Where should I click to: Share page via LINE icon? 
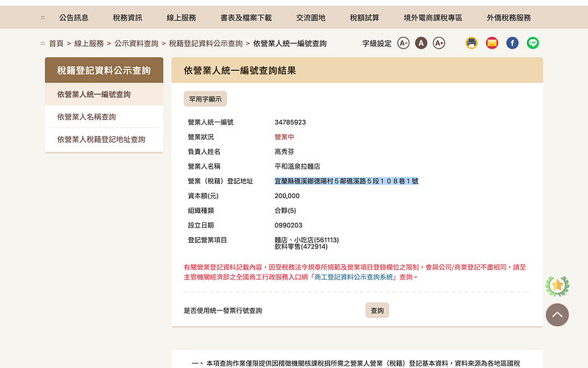(532, 43)
